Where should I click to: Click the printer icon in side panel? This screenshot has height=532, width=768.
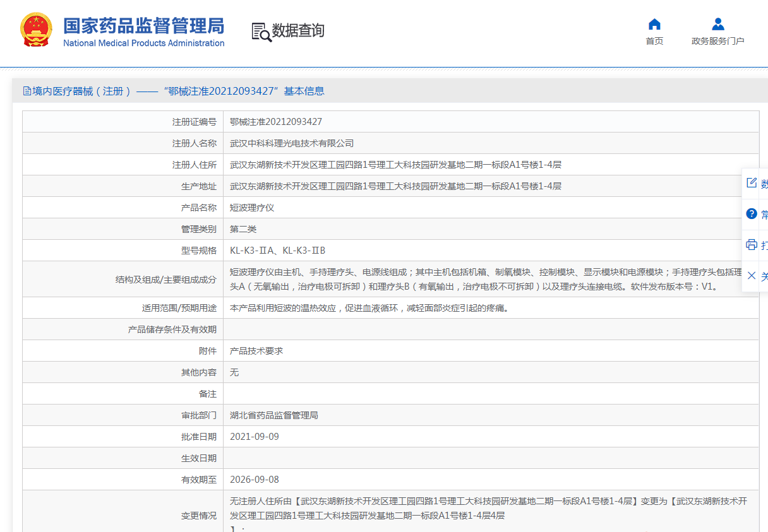pyautogui.click(x=752, y=244)
